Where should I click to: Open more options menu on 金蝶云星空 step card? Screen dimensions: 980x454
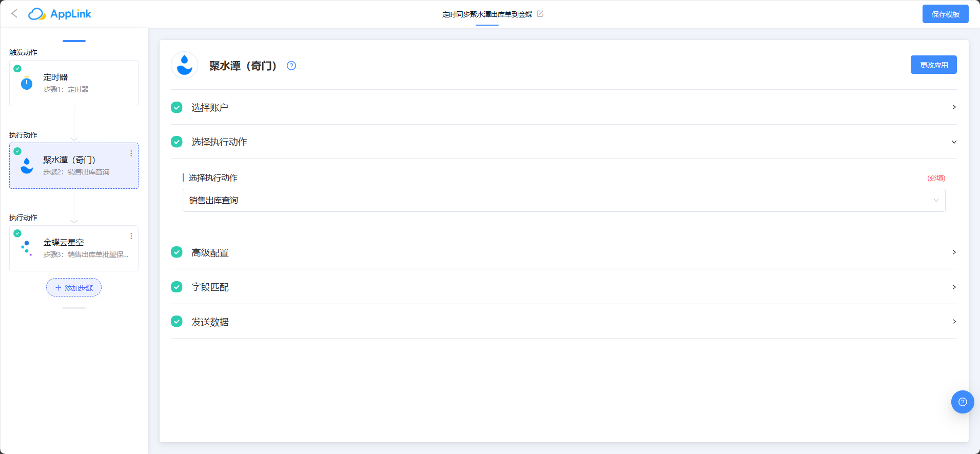(x=131, y=236)
